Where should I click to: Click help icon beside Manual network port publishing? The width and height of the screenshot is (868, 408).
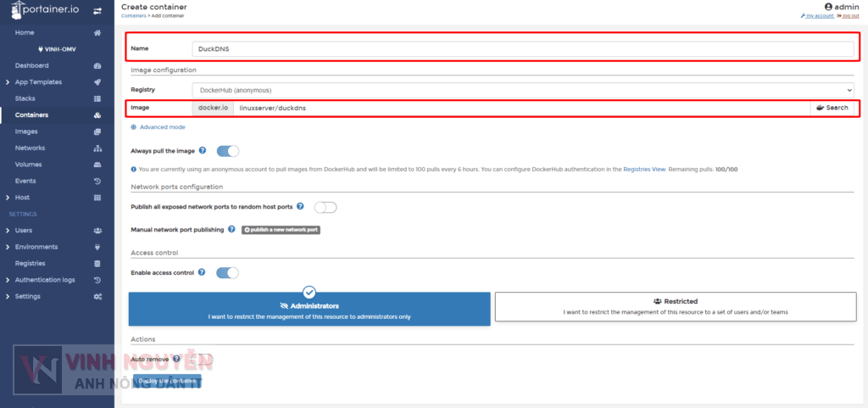pos(231,229)
